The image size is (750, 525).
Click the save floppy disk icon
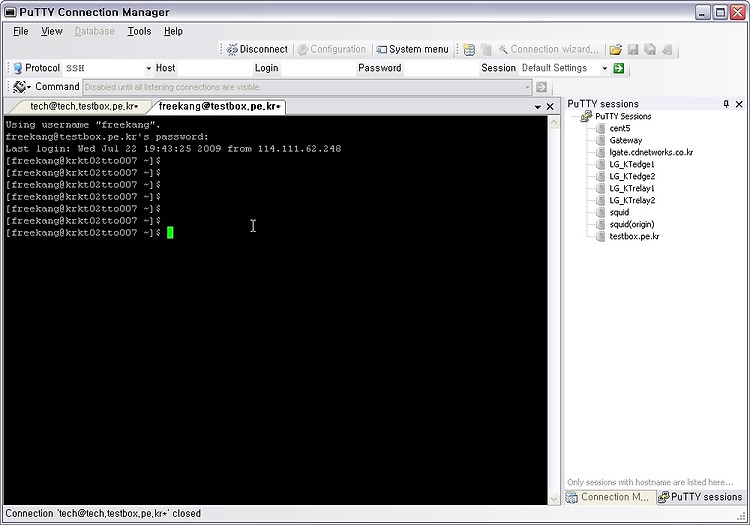(x=633, y=49)
